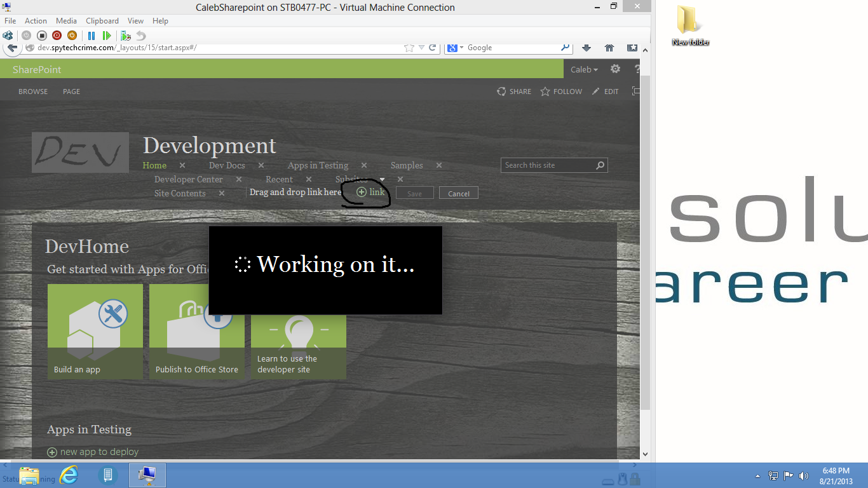This screenshot has width=868, height=488.
Task: Remove the Dev Docs navigation link
Action: [x=261, y=165]
